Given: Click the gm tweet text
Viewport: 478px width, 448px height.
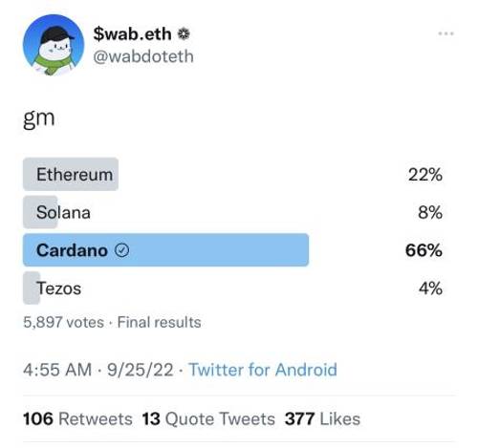Looking at the screenshot, I should [x=39, y=118].
